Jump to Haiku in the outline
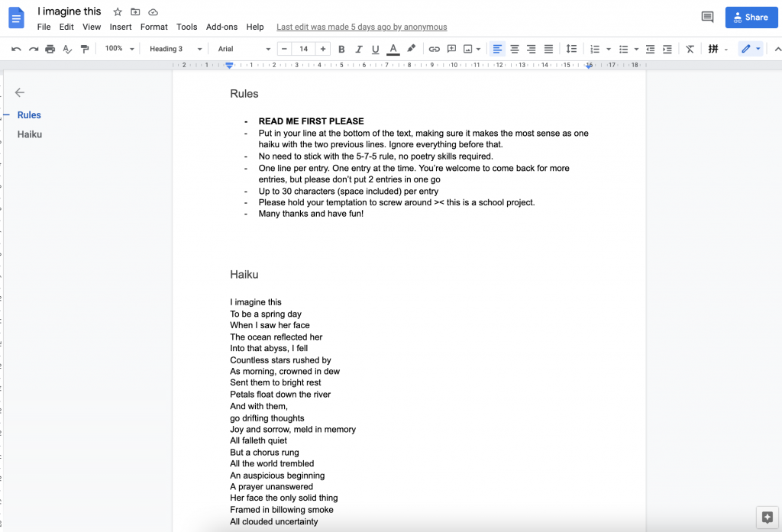Image resolution: width=782 pixels, height=532 pixels. 30,134
